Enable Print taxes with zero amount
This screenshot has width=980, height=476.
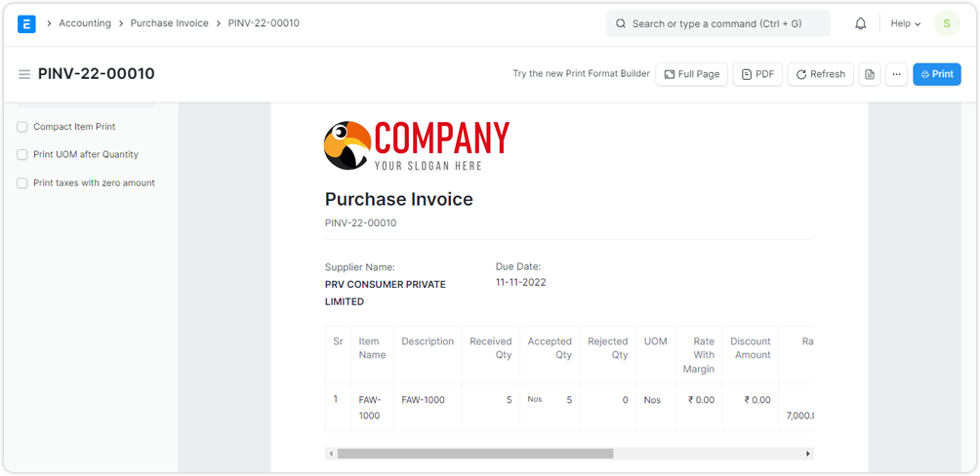pos(22,183)
